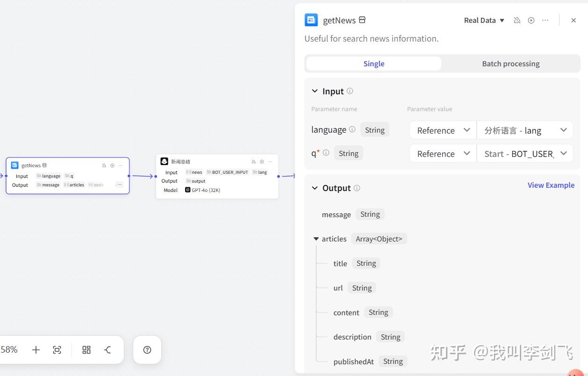The height and width of the screenshot is (376, 588).
Task: Open the Real Data dropdown
Action: 484,21
